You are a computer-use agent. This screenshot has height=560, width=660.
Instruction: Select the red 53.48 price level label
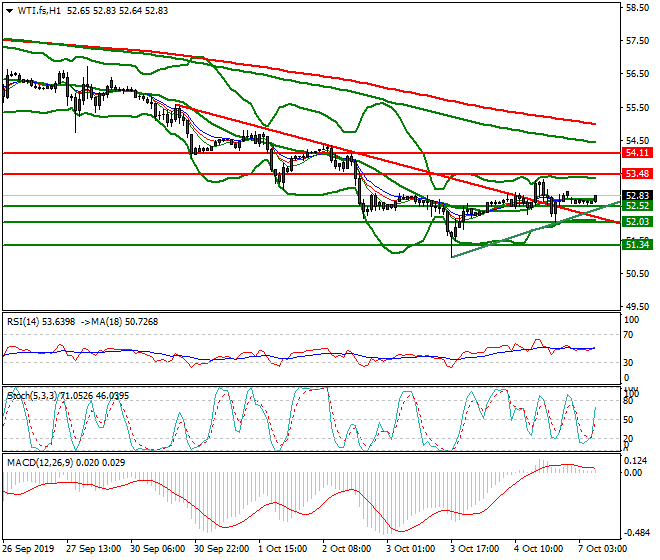click(637, 173)
